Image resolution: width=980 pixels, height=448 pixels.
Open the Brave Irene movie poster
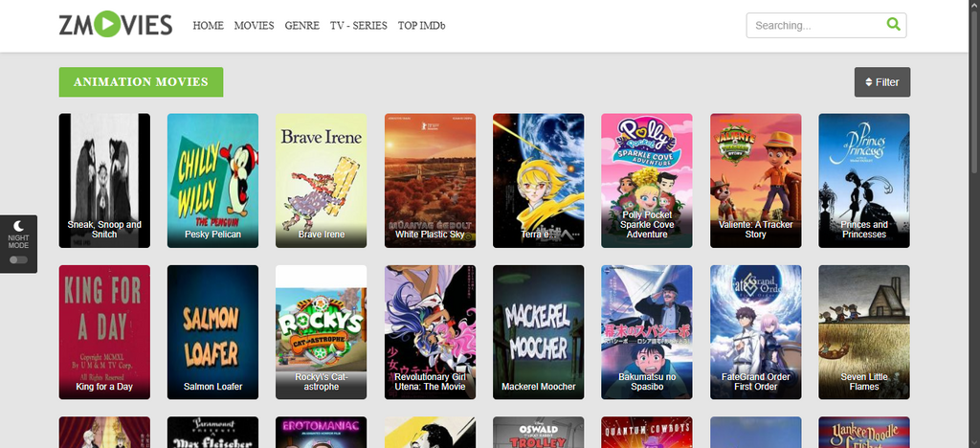(322, 181)
